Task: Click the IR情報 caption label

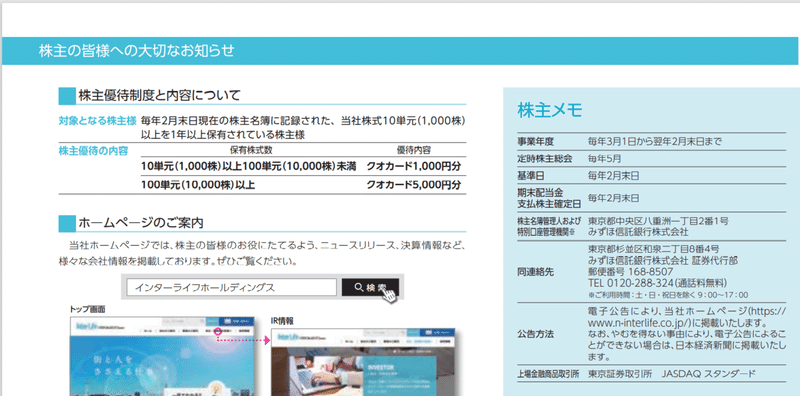Action: (x=283, y=321)
